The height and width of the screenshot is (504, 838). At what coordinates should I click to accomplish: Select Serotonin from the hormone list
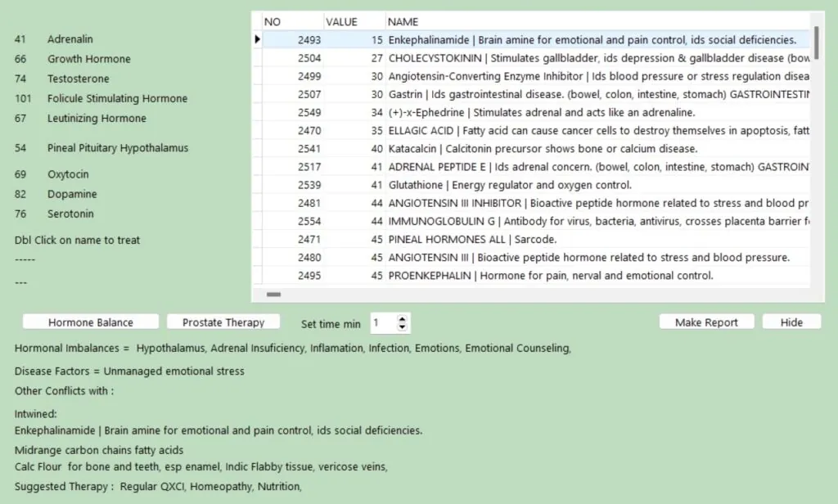[x=70, y=214]
